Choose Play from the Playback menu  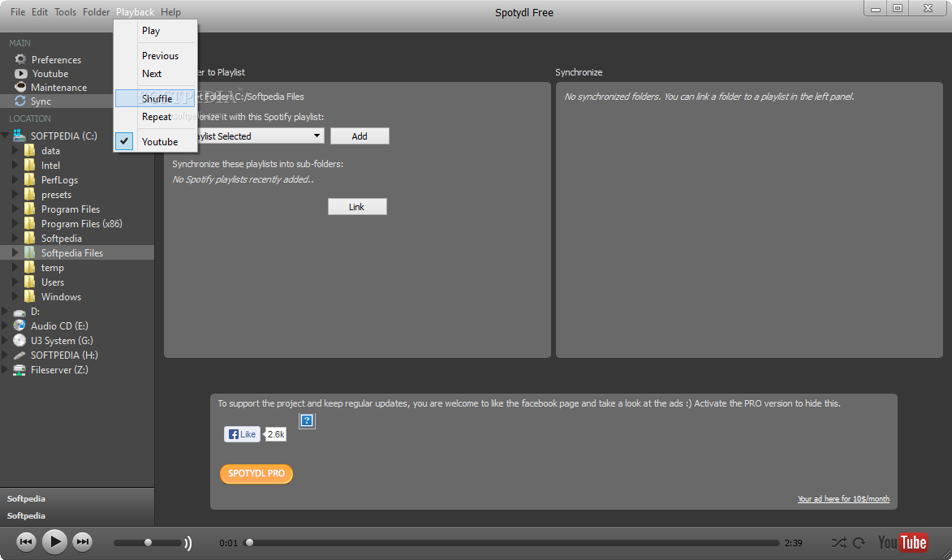coord(156,30)
